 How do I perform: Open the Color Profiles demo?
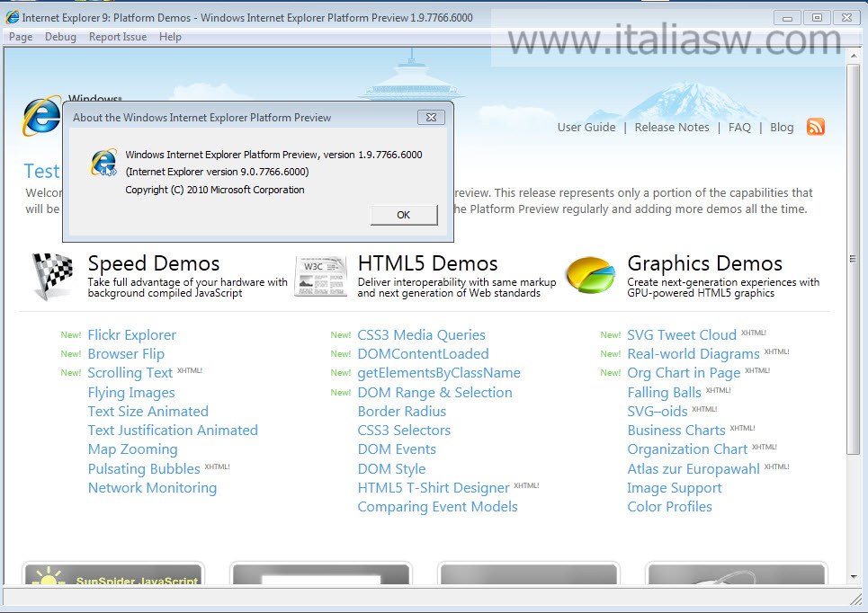(669, 507)
